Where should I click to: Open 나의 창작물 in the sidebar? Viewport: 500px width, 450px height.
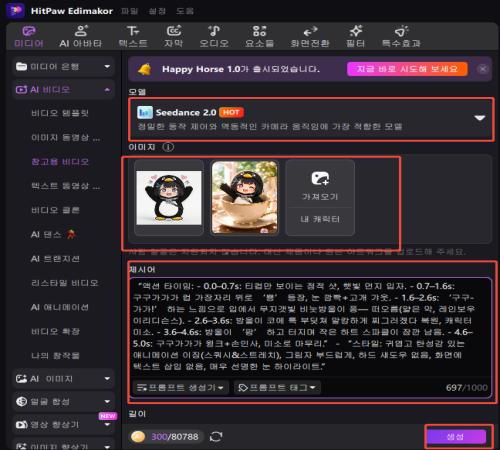pos(55,356)
